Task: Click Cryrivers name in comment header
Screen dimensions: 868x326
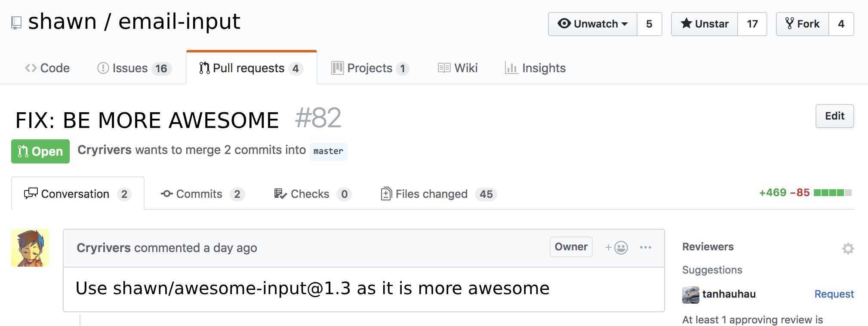Action: [104, 248]
